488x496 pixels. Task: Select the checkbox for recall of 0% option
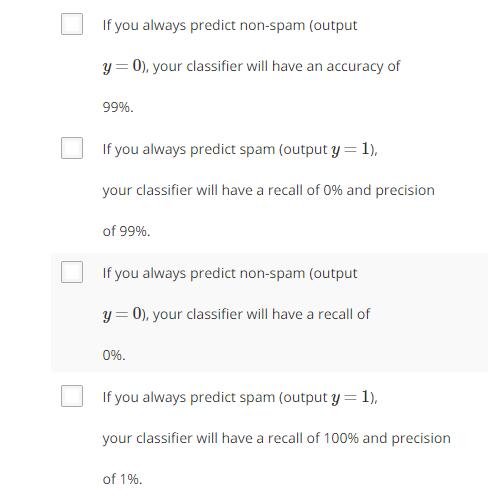72,272
